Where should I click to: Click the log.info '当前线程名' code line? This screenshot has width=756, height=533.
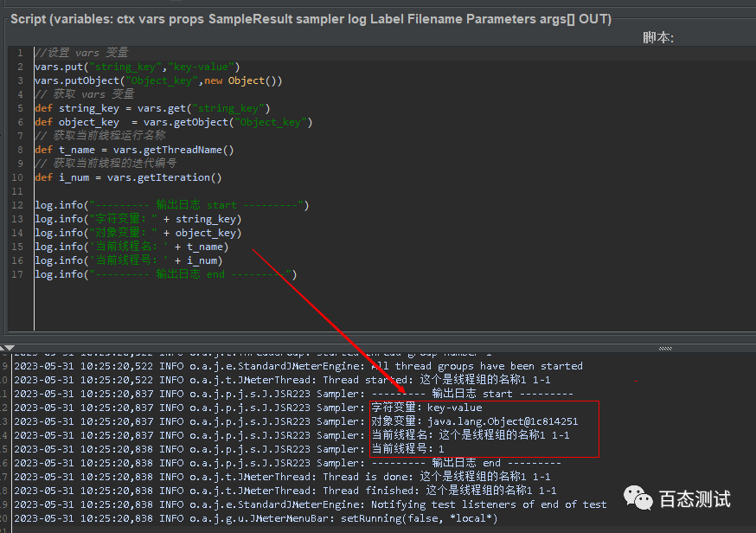(x=131, y=247)
